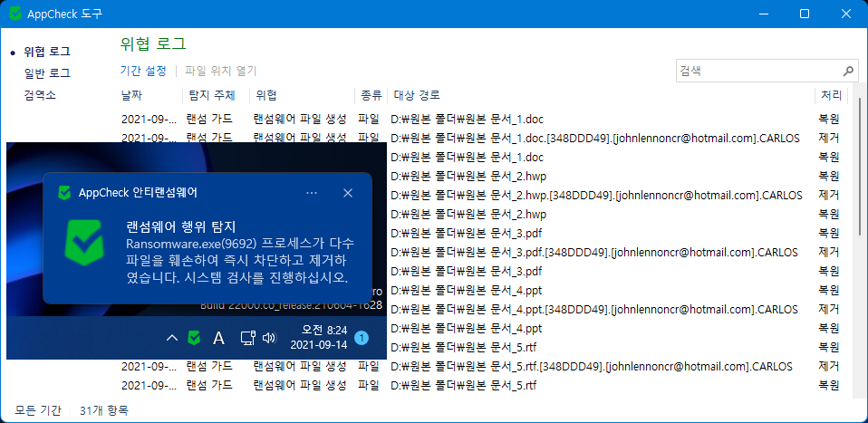Sort by the 날짜 column header
The width and height of the screenshot is (868, 423).
point(131,95)
